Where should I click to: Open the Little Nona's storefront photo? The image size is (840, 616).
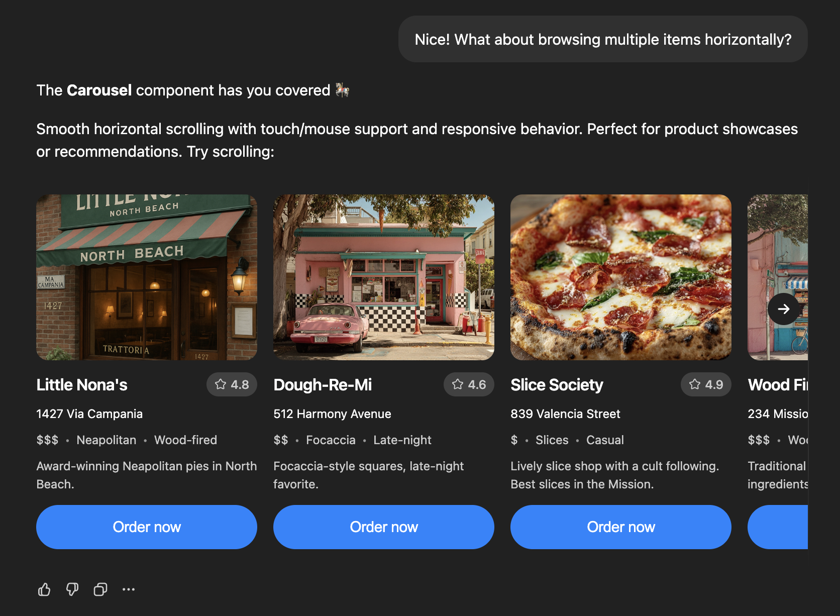pyautogui.click(x=146, y=277)
